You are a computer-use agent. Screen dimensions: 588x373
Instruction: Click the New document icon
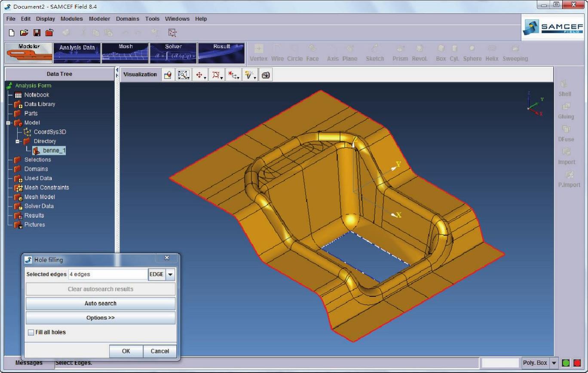pos(12,33)
